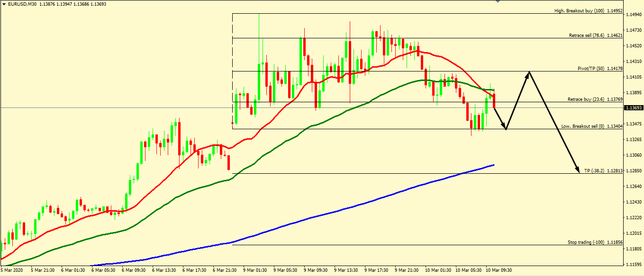The height and width of the screenshot is (276, 644).
Task: Click the arrowhead pointing at TP (-38.2)
Action: tap(578, 170)
